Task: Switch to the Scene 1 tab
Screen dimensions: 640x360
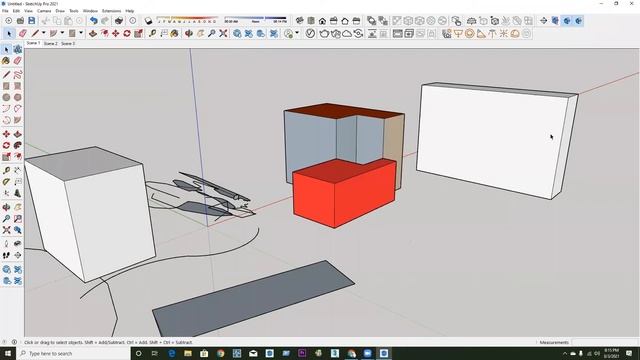Action: tap(33, 43)
